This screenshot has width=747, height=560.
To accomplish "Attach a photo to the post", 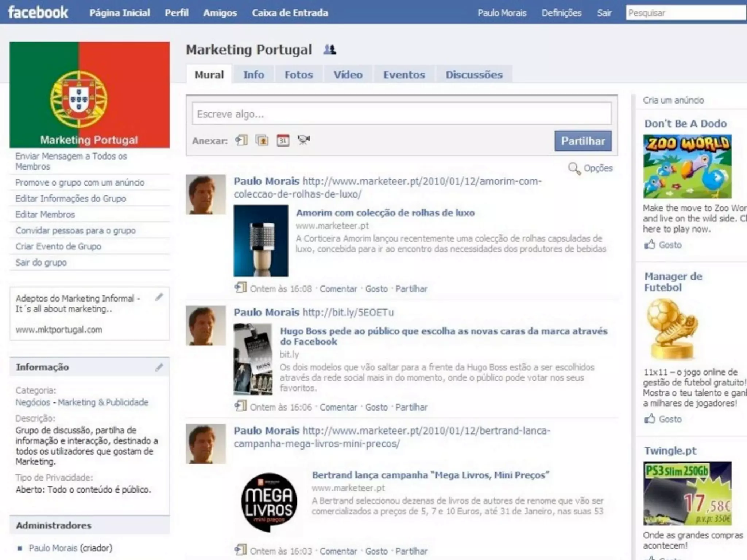I will point(262,140).
